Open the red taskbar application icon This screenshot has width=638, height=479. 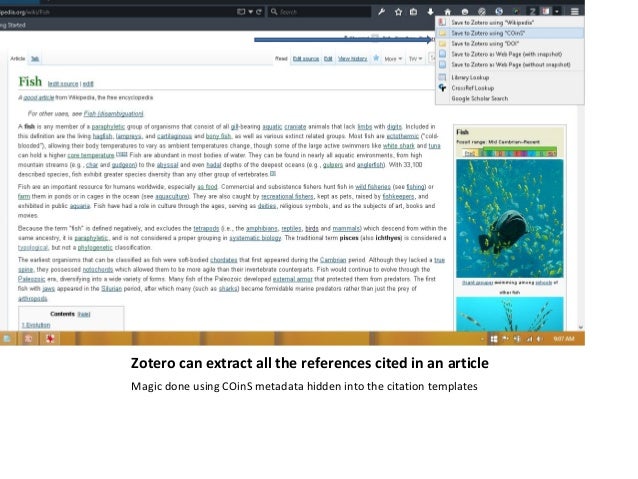click(50, 339)
